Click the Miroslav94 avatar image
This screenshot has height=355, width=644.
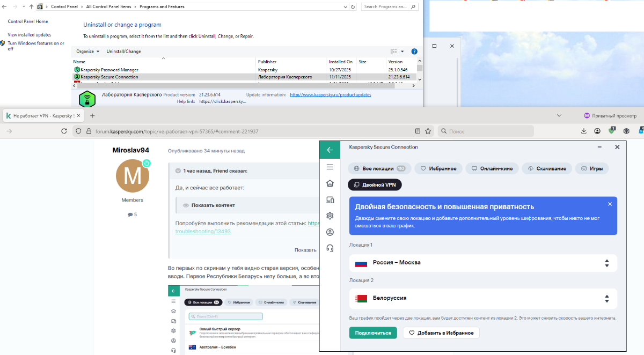pos(133,175)
